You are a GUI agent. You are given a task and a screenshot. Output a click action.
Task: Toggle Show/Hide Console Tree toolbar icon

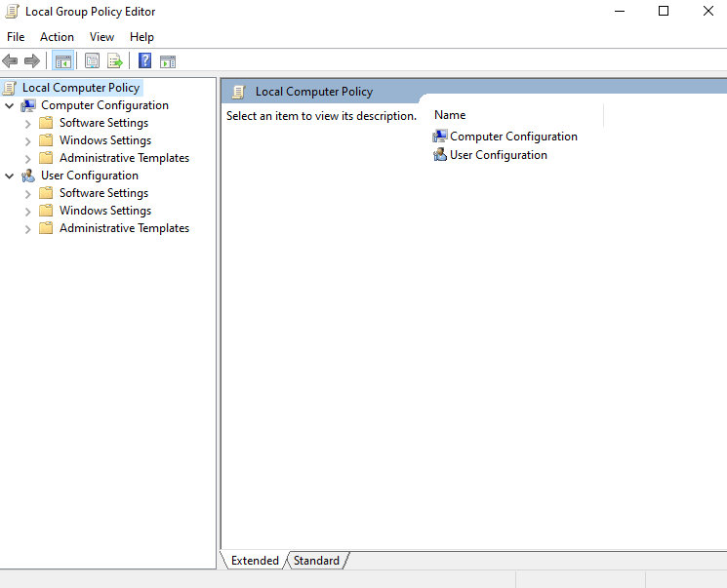click(62, 61)
